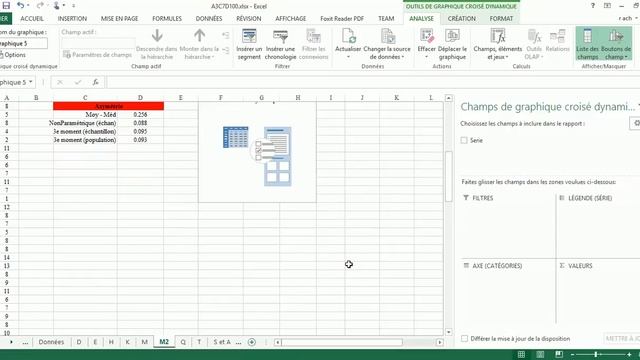
Task: Click vertical scrollbar up arrow
Action: [449, 98]
